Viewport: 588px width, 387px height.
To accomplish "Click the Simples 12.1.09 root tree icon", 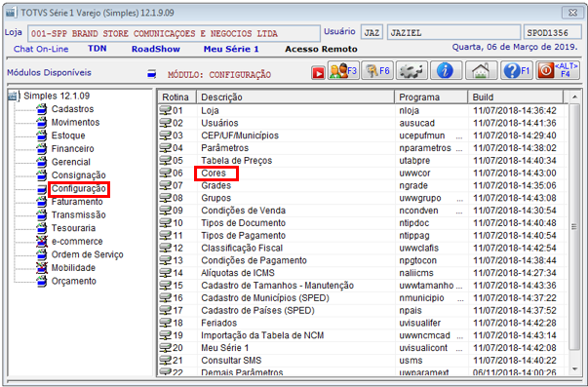I will pyautogui.click(x=14, y=96).
